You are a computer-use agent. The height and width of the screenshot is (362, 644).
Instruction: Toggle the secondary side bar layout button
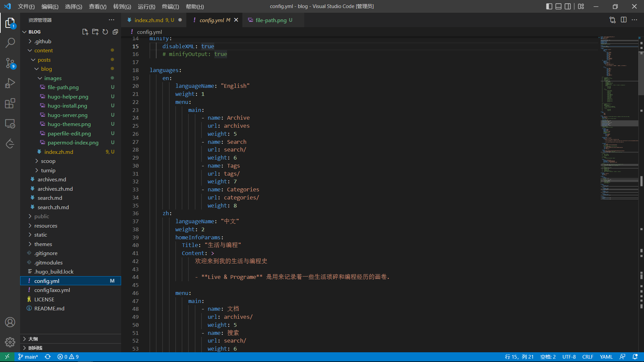pyautogui.click(x=568, y=6)
